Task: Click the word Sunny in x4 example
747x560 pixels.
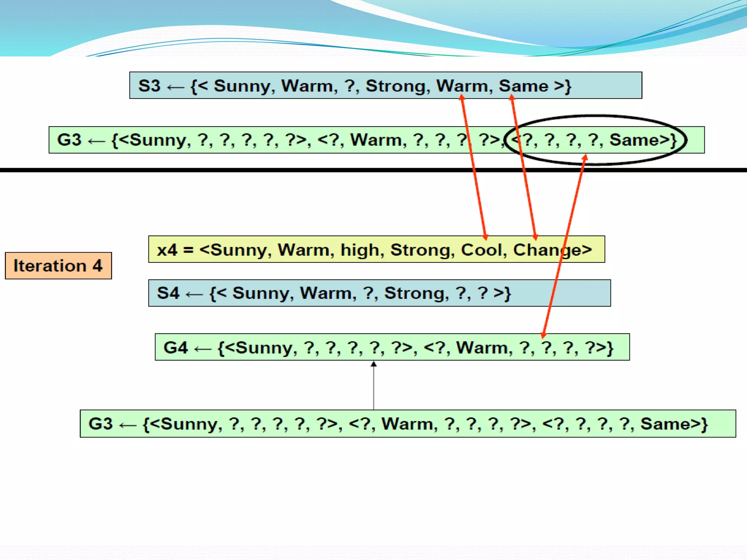Action: pyautogui.click(x=239, y=250)
